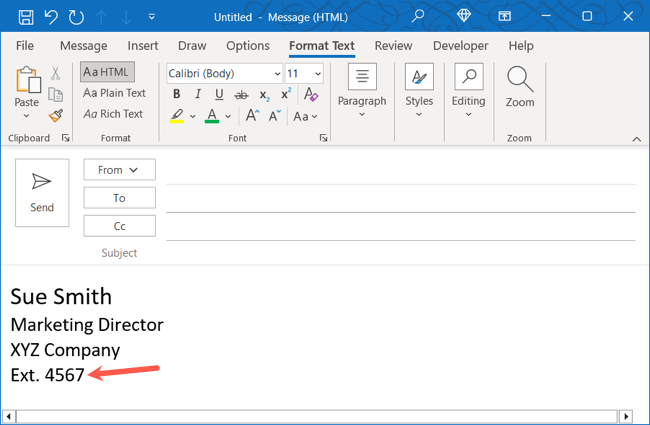This screenshot has height=425, width=650.
Task: Open the From account dropdown
Action: click(119, 170)
